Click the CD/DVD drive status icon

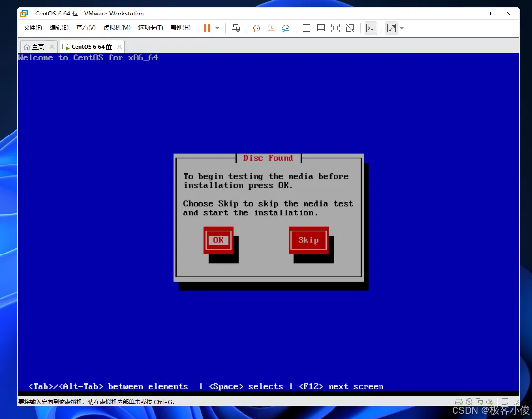point(469,402)
